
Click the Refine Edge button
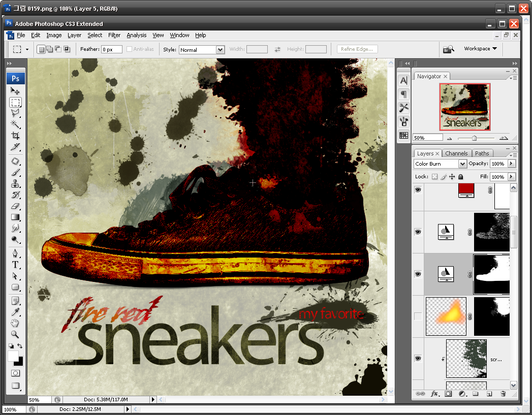[x=357, y=49]
